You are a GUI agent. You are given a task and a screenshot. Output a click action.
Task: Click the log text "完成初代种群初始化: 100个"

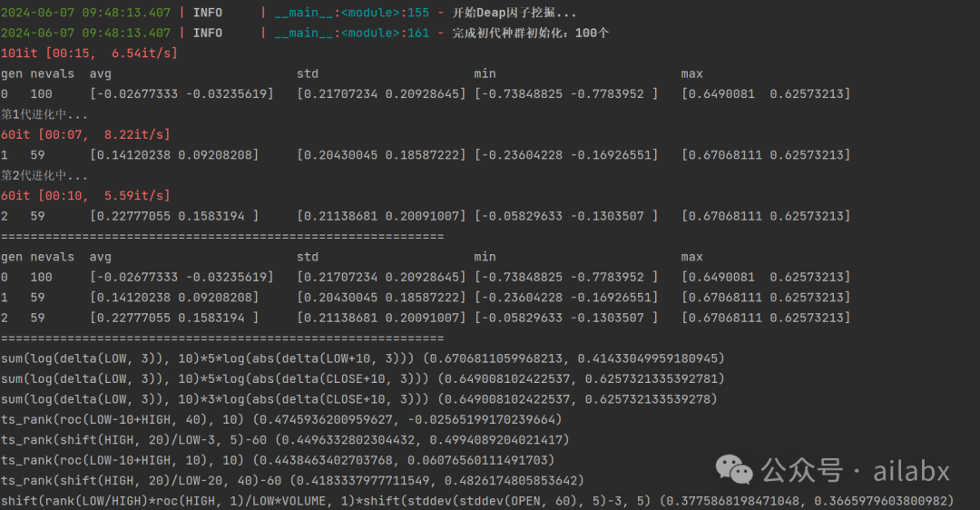530,34
